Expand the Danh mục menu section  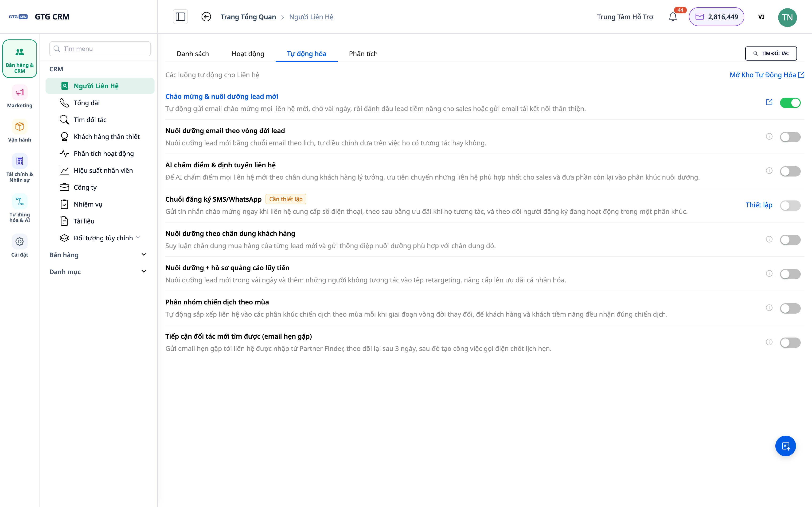coord(98,272)
